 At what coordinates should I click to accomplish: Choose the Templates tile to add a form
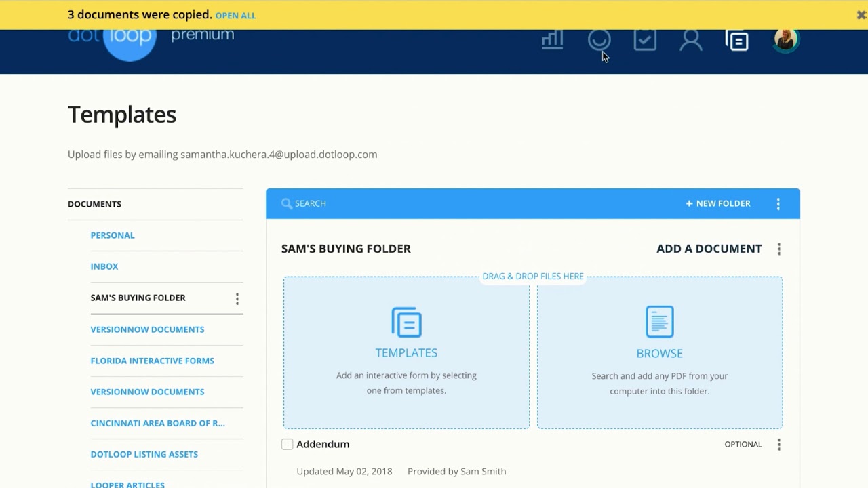pyautogui.click(x=406, y=352)
